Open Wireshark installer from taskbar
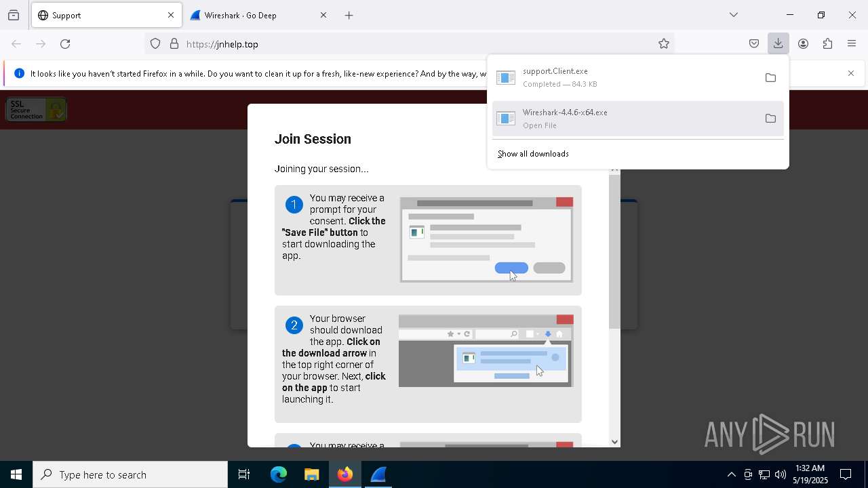This screenshot has height=488, width=868. pos(378,474)
